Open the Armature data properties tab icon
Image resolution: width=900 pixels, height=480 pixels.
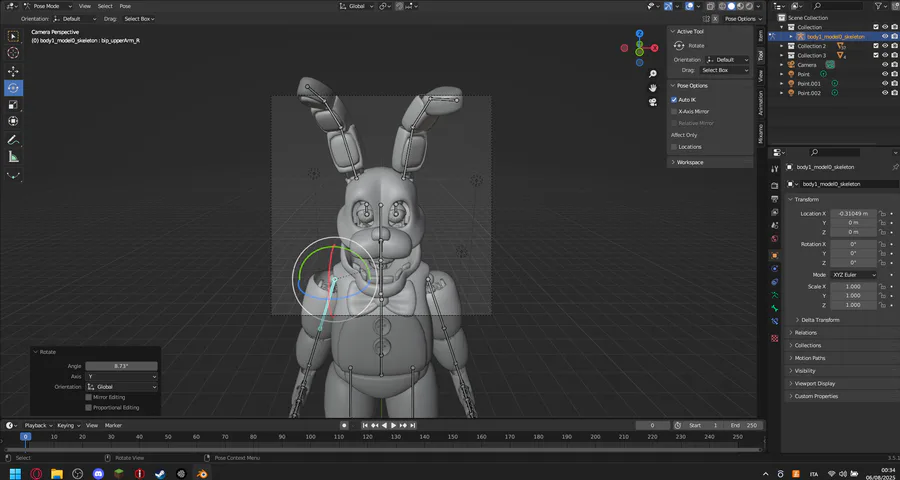pos(774,295)
